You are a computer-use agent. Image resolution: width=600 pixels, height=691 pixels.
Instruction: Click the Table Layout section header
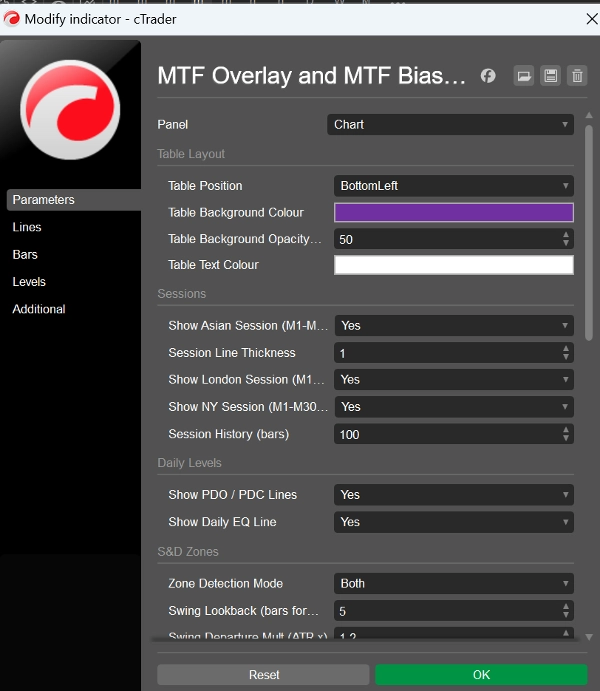(x=191, y=154)
